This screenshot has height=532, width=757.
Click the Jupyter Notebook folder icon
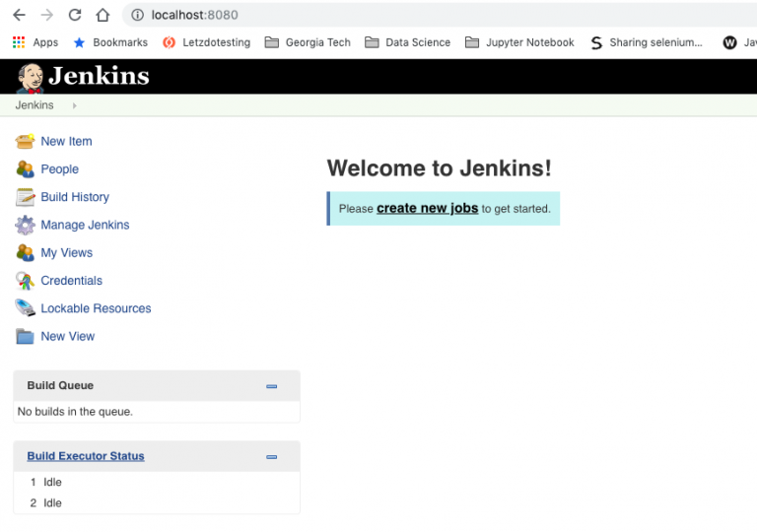click(x=472, y=42)
